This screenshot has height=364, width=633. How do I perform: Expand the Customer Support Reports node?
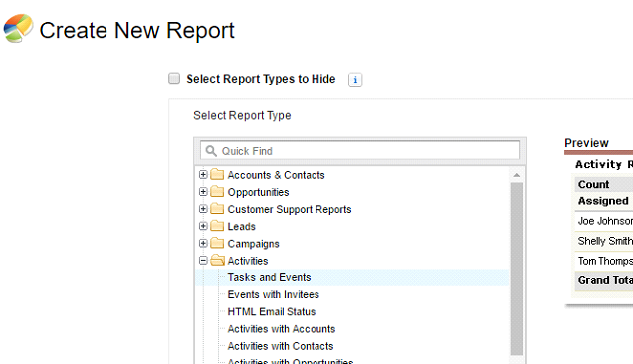[x=203, y=209]
